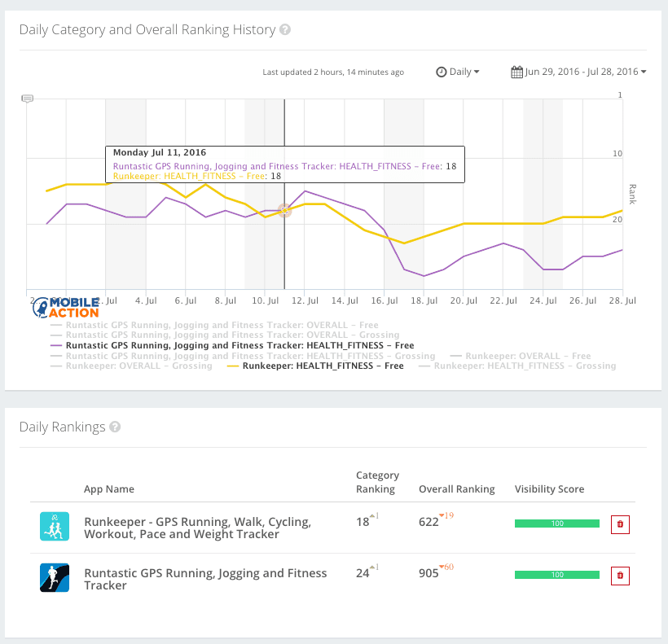668x644 pixels.
Task: Click the Visibility Score column header
Action: tap(549, 489)
